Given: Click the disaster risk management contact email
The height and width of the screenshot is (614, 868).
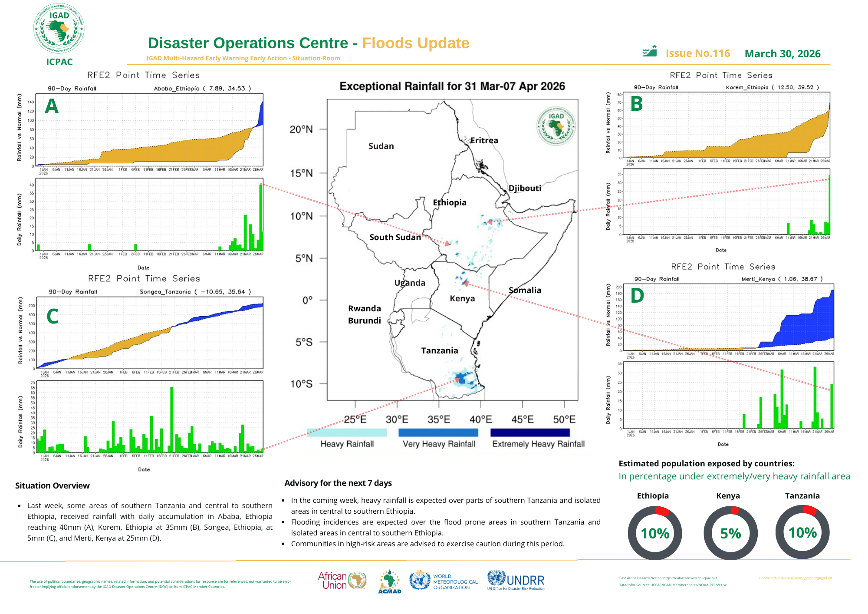Looking at the screenshot, I should 802,578.
